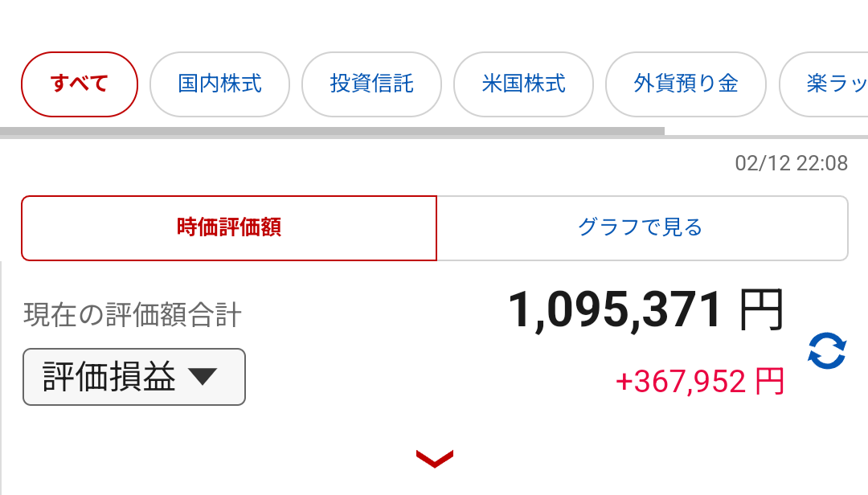
Task: Click the 02/12 22:08 update timestamp
Action: tap(791, 163)
